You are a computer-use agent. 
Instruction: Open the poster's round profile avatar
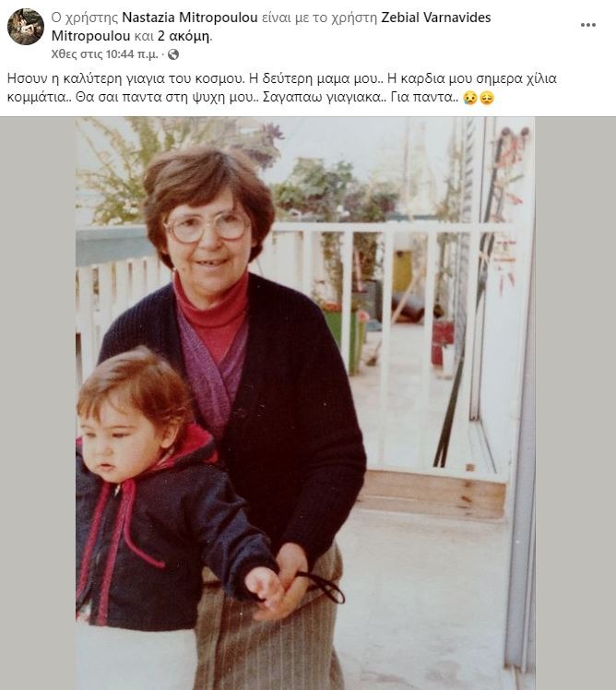pos(26,27)
